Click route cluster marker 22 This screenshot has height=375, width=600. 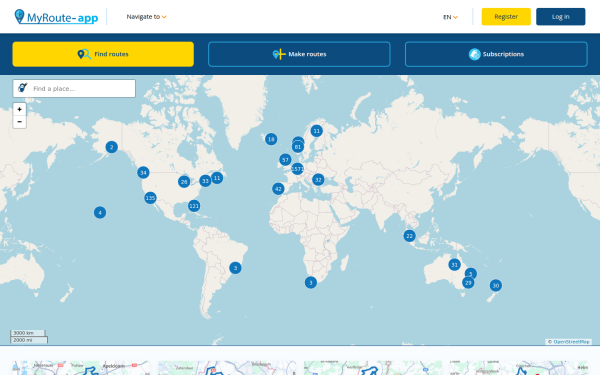pos(409,236)
